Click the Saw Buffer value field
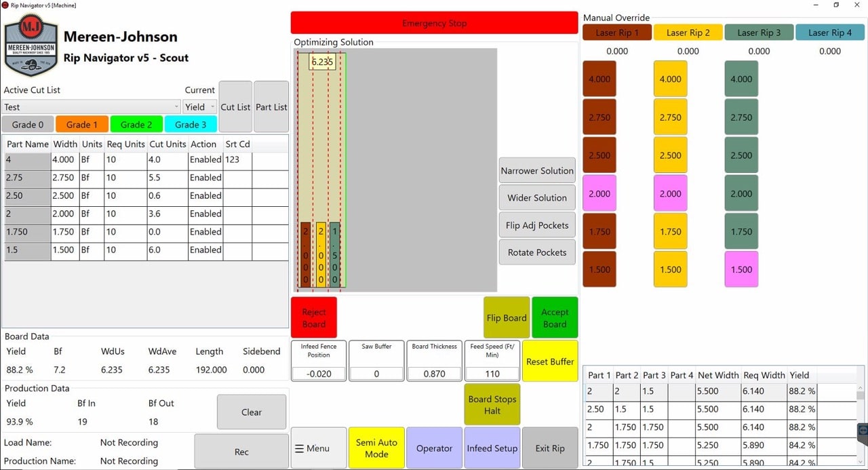The image size is (868, 470). [376, 374]
